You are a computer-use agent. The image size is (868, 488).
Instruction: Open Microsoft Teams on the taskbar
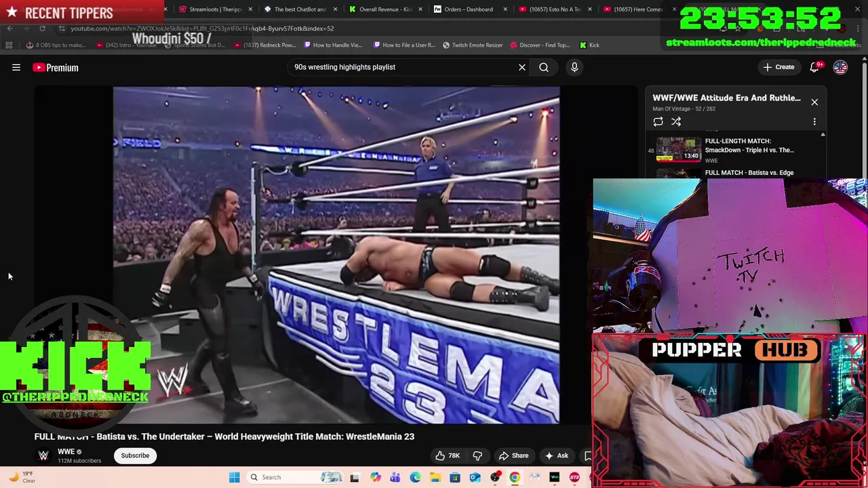point(395,477)
